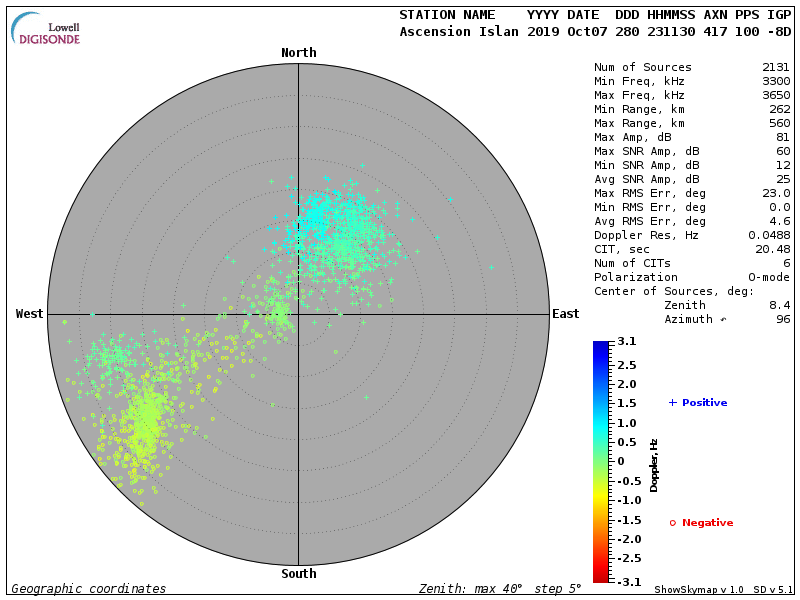Click the Num of Sources value 2131
Viewport: 800px width, 600px height.
776,67
